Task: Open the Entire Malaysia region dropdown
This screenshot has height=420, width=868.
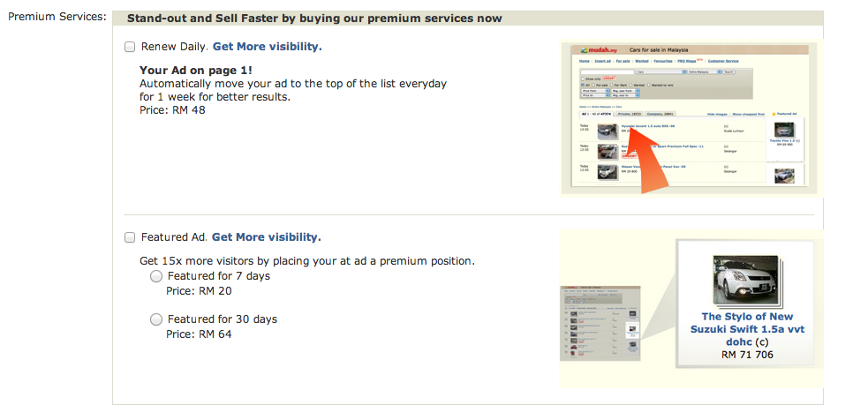Action: pos(704,72)
